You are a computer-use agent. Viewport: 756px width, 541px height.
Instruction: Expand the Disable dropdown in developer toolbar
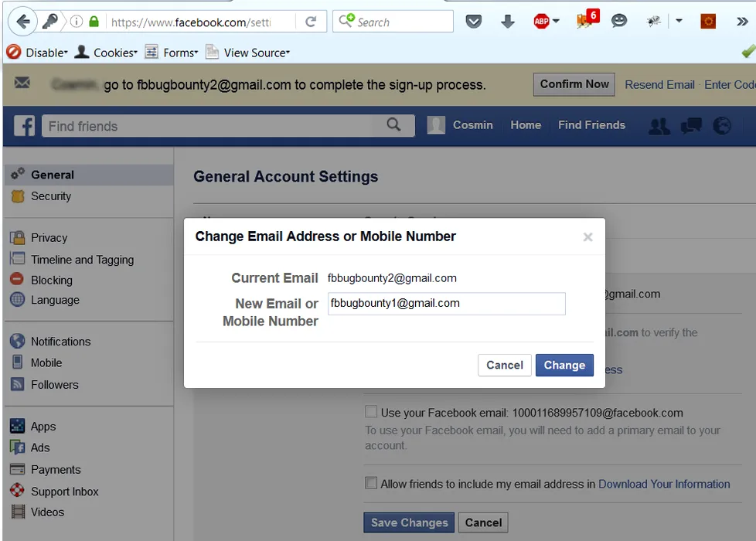[37, 53]
